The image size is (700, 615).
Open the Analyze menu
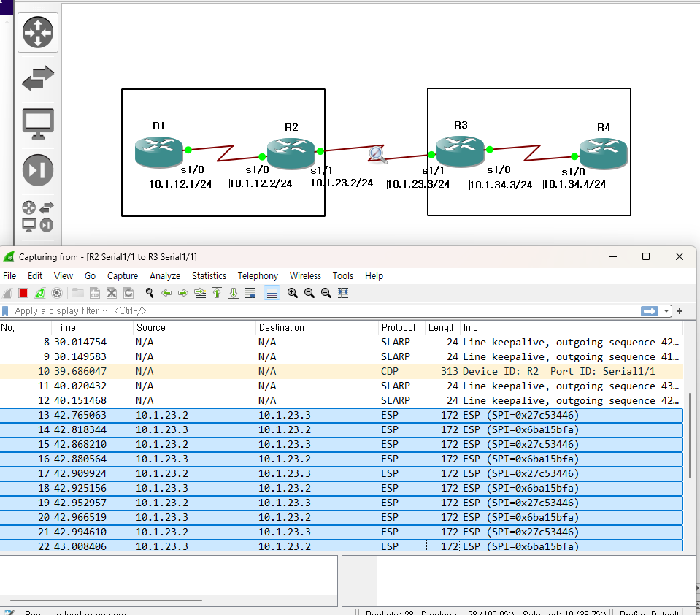tap(165, 276)
